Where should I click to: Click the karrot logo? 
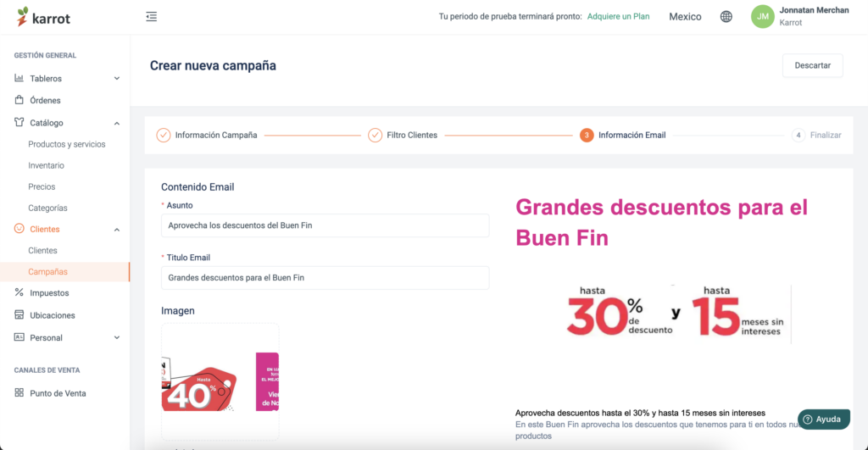click(x=43, y=17)
